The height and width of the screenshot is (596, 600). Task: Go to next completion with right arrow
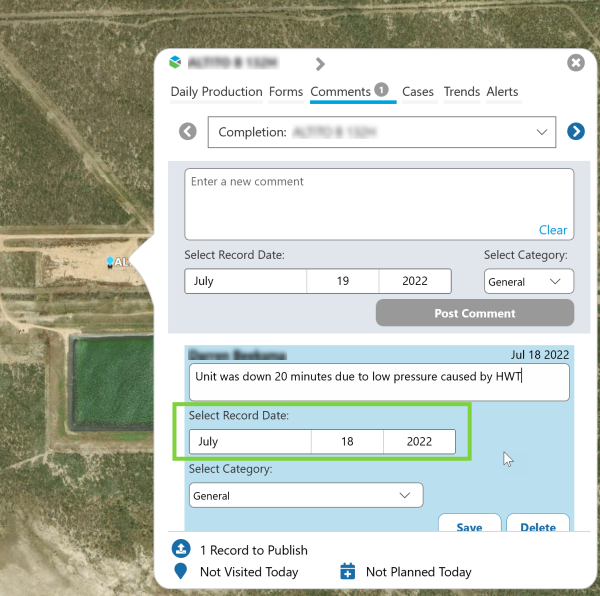[576, 131]
